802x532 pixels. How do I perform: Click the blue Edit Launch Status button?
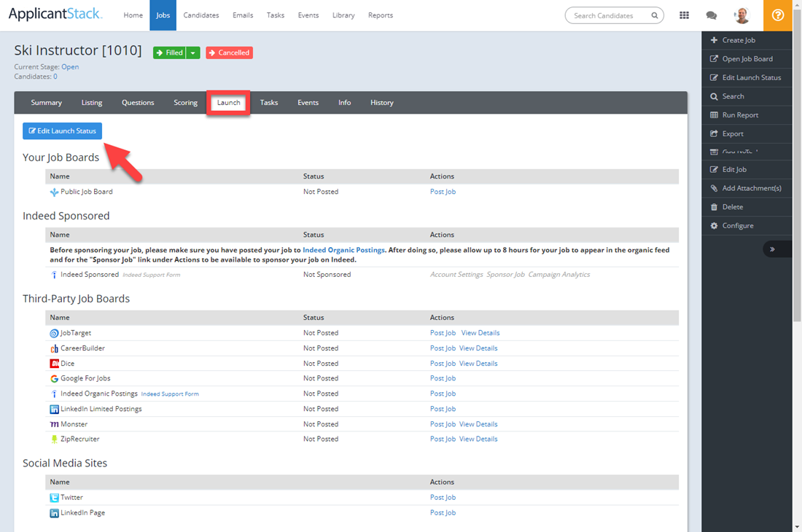pyautogui.click(x=62, y=131)
